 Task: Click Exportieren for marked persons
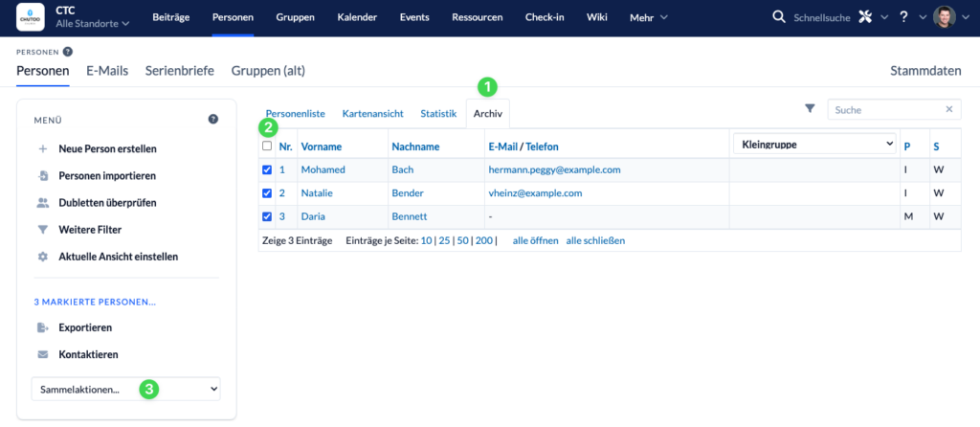tap(87, 327)
